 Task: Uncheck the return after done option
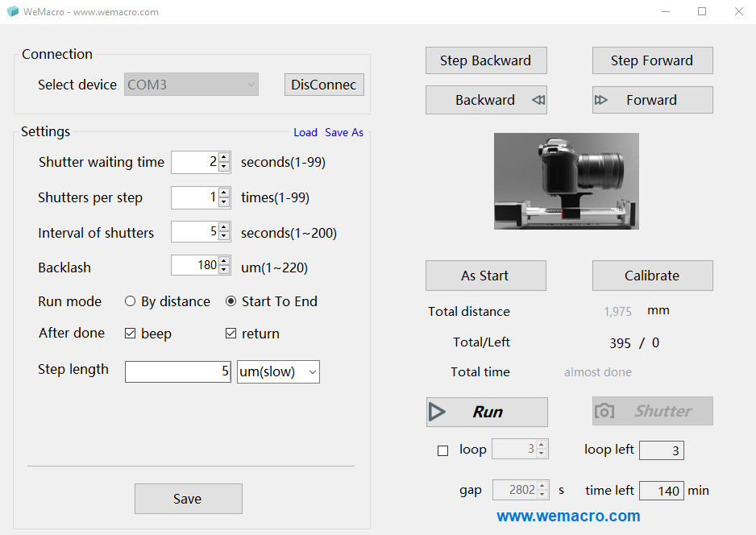point(231,334)
